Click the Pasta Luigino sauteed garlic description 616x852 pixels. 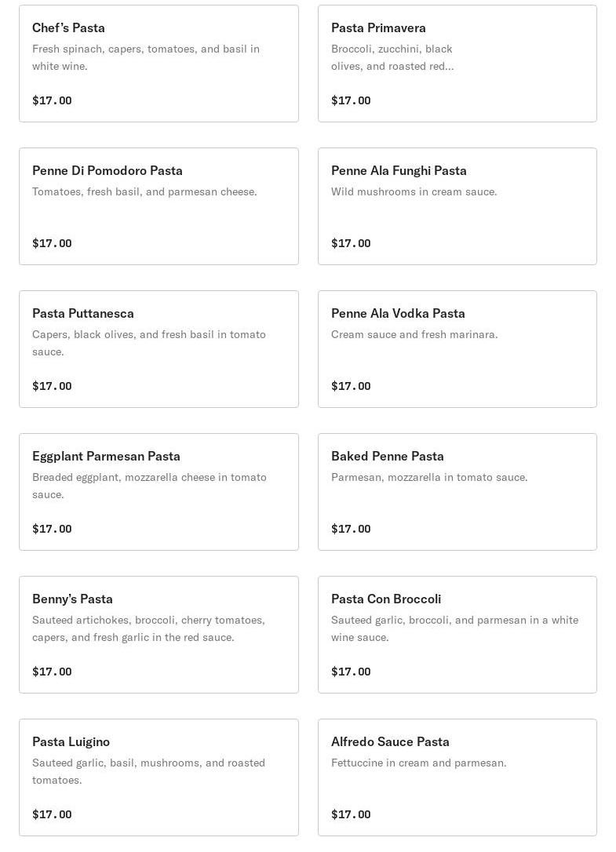point(148,771)
